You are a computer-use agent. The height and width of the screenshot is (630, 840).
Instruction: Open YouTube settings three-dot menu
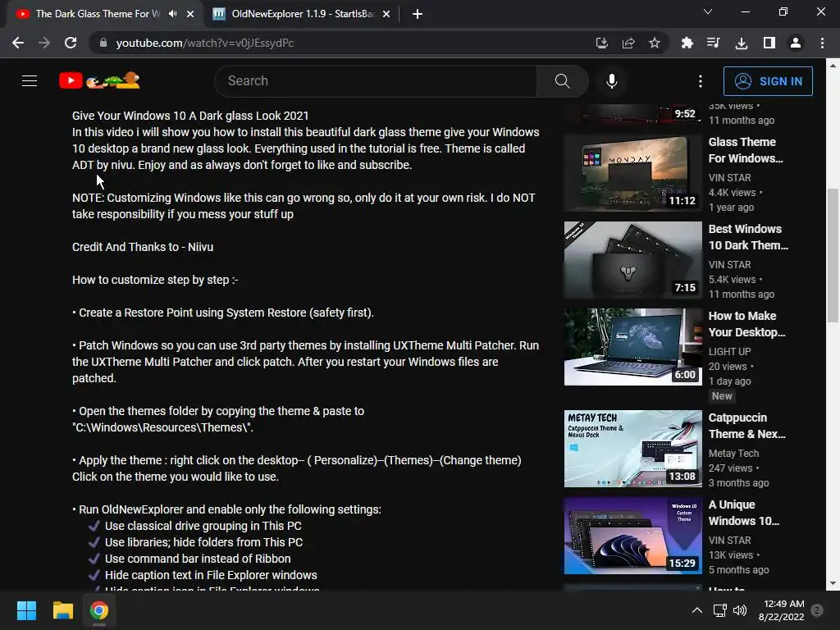(x=701, y=81)
